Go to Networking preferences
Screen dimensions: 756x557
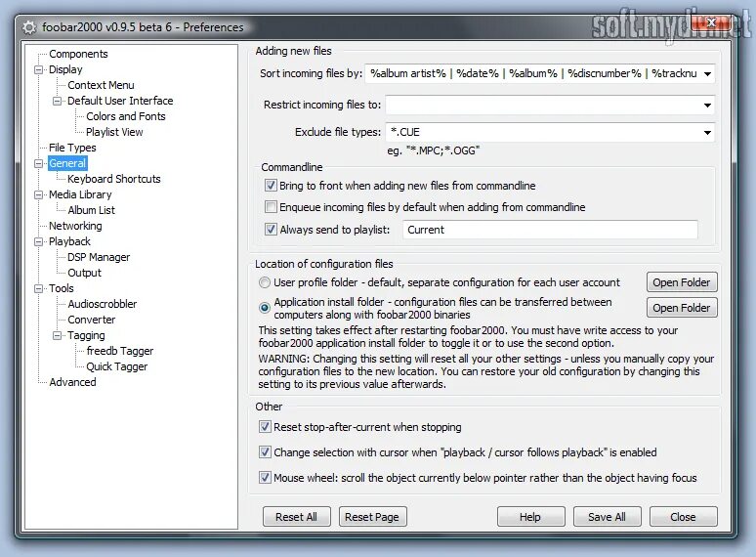point(75,226)
